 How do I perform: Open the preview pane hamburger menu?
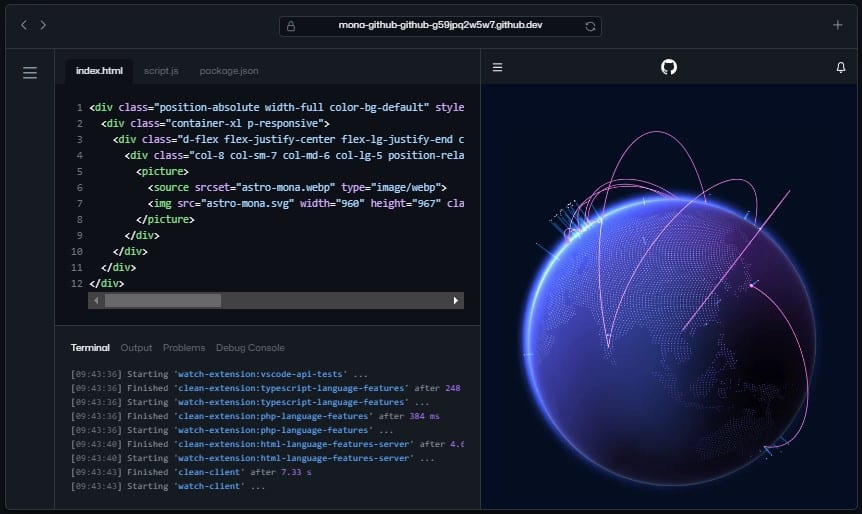pos(497,67)
